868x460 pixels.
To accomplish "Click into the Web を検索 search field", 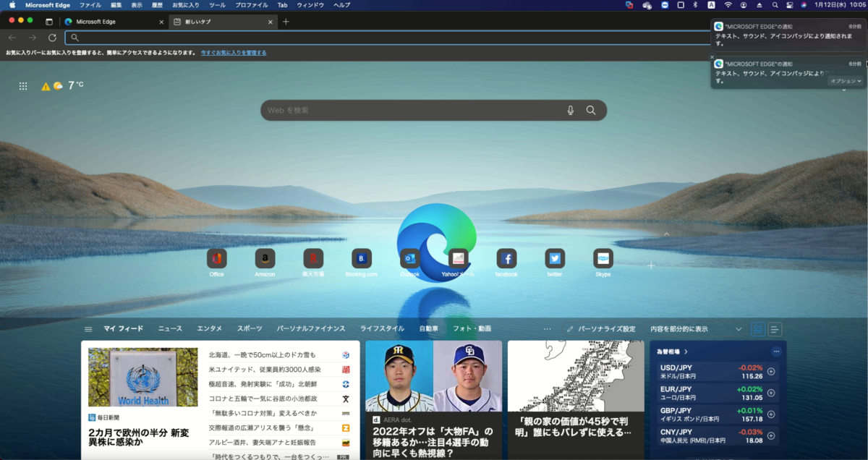I will pos(412,110).
